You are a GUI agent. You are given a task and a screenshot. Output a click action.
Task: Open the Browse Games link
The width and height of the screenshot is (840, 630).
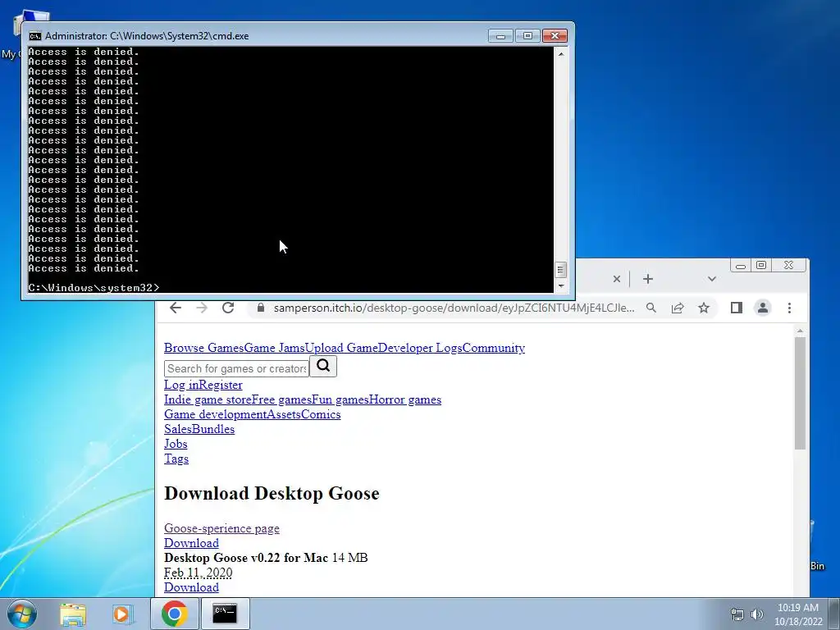pyautogui.click(x=204, y=348)
